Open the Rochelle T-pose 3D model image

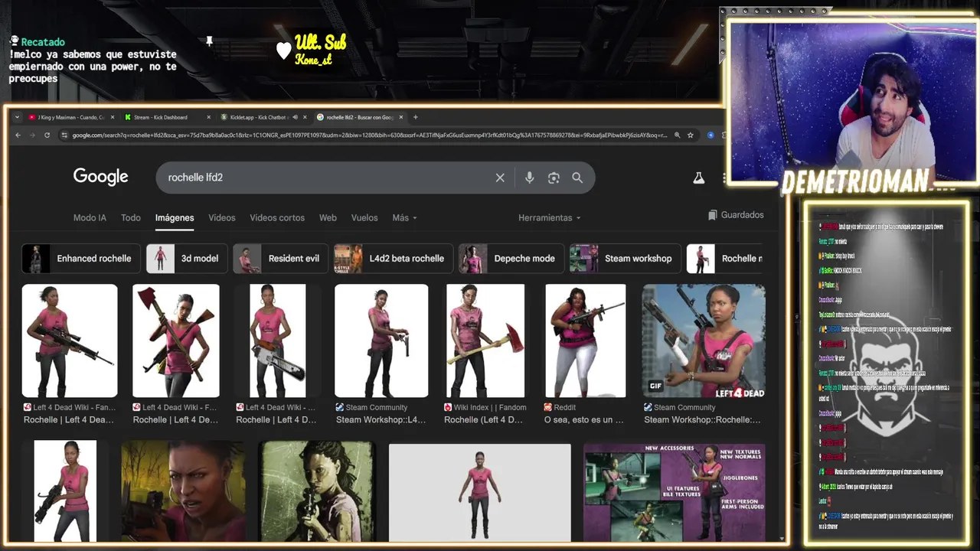(479, 492)
